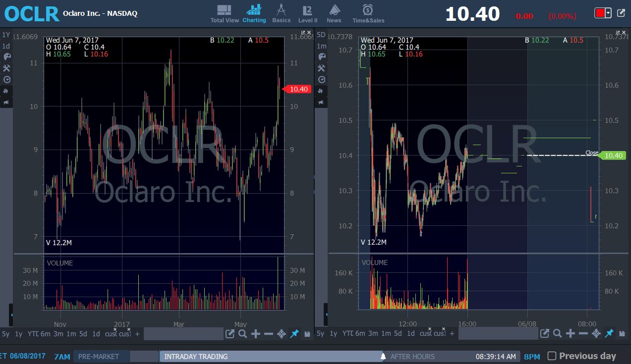Zoom in on the left chart with plus
Image resolution: width=631 pixels, height=364 pixels.
[256, 334]
